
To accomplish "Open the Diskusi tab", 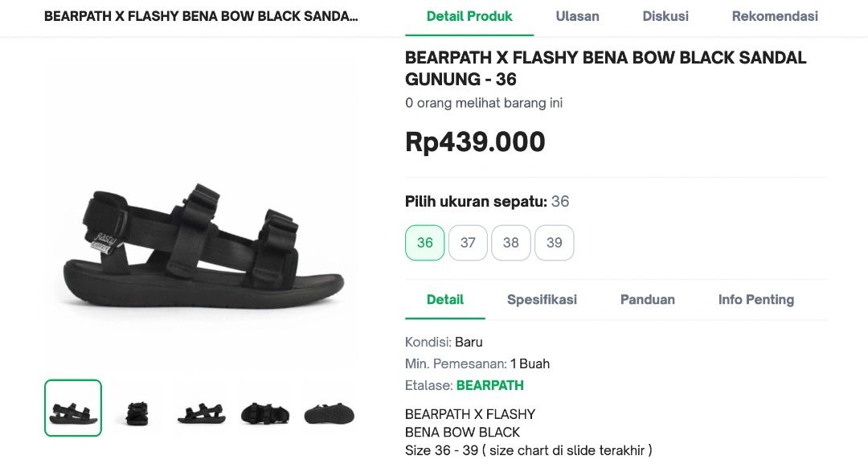I will (665, 16).
